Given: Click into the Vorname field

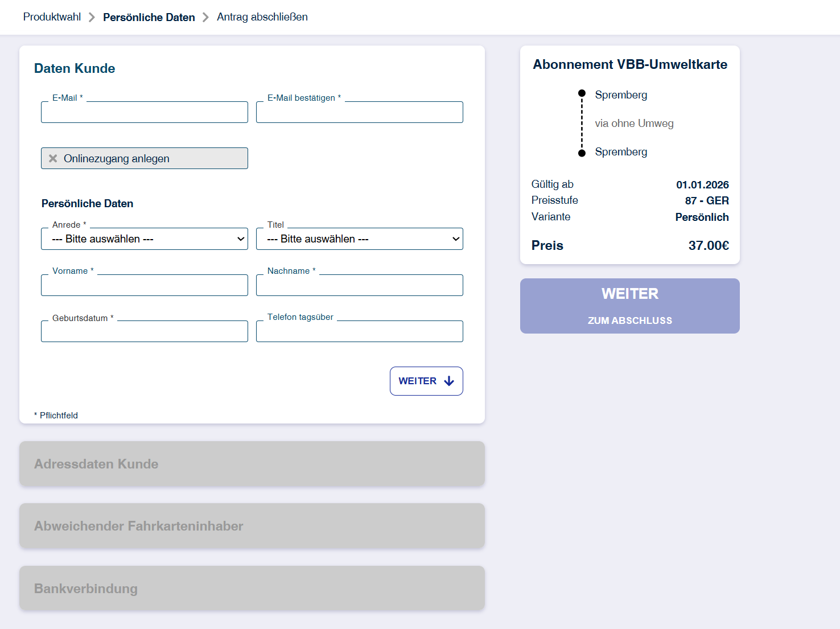Looking at the screenshot, I should click(144, 286).
